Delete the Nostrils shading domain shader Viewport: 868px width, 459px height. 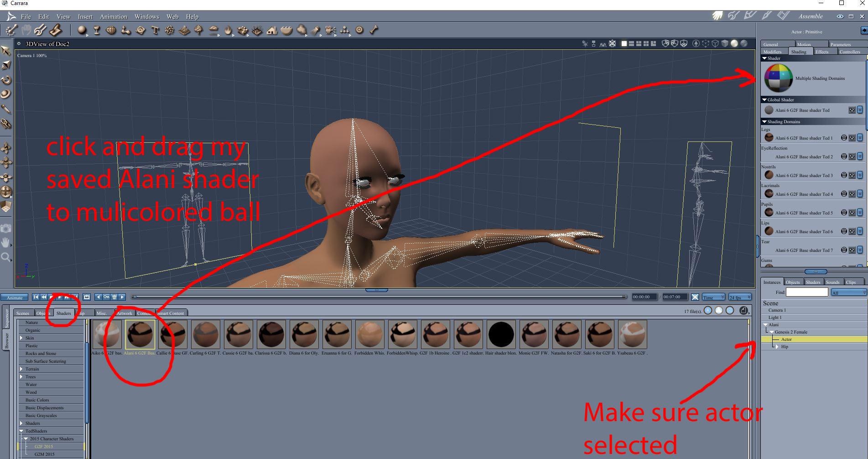(844, 175)
